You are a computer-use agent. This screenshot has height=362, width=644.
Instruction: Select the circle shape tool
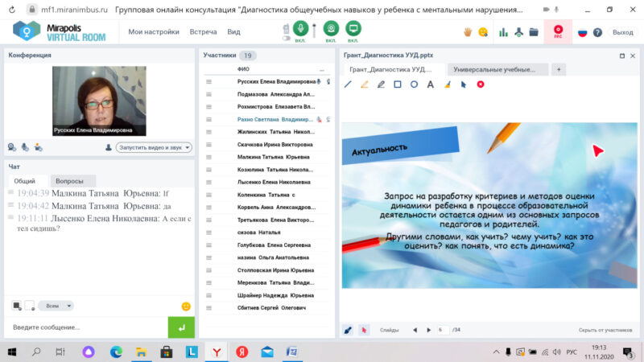414,84
